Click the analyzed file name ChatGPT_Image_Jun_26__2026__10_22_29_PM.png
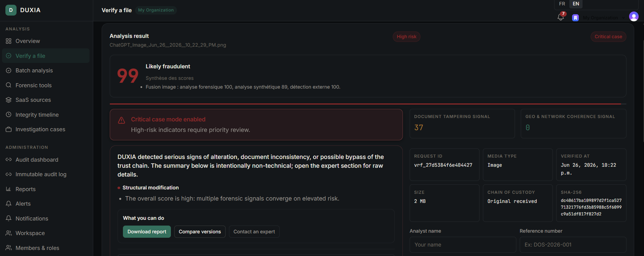This screenshot has width=644, height=256. point(168,45)
